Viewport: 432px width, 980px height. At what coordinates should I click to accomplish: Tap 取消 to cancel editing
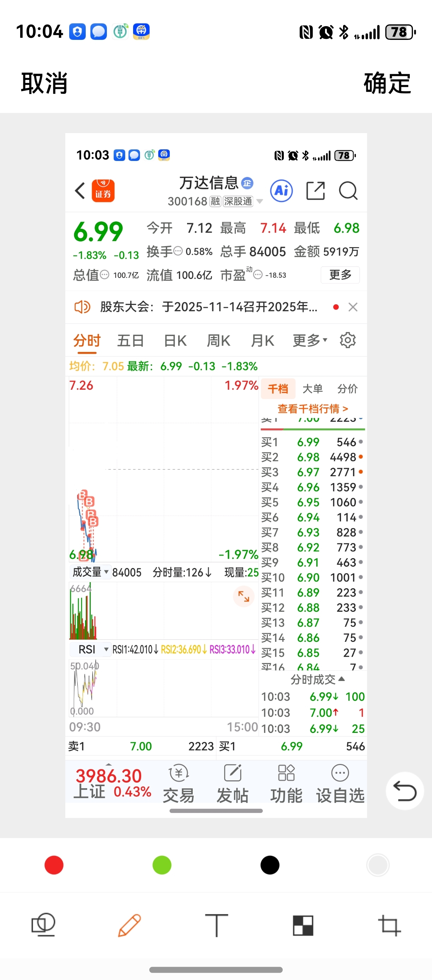[x=44, y=83]
